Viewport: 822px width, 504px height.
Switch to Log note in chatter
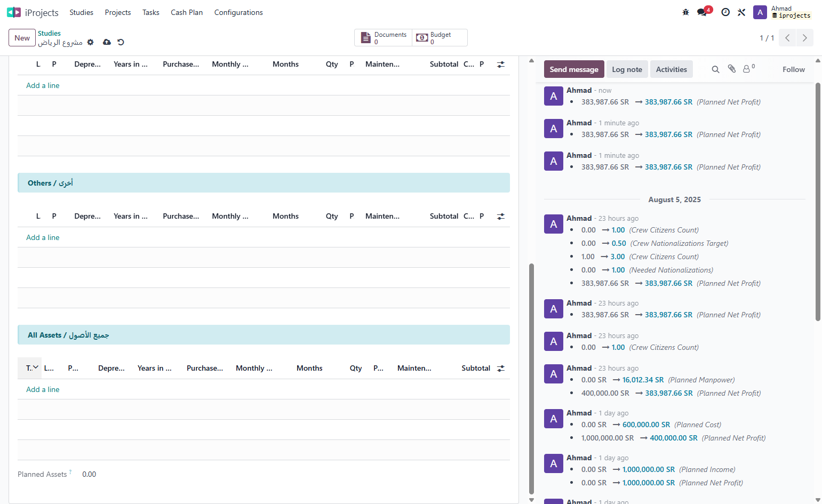(627, 69)
